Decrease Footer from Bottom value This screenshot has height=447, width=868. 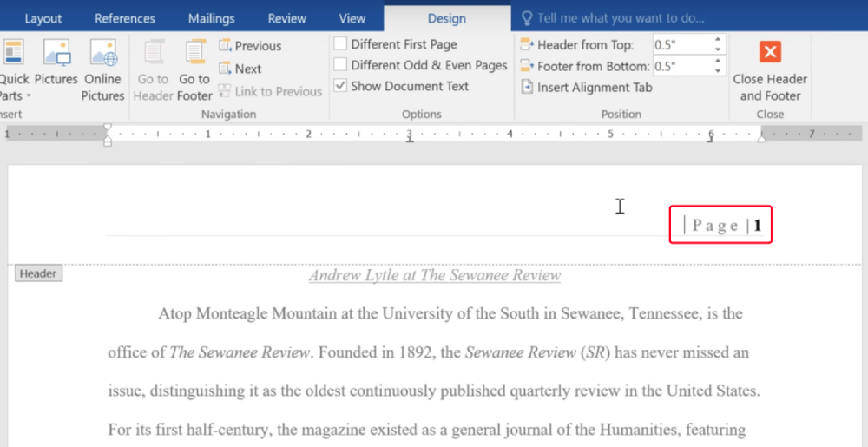718,70
